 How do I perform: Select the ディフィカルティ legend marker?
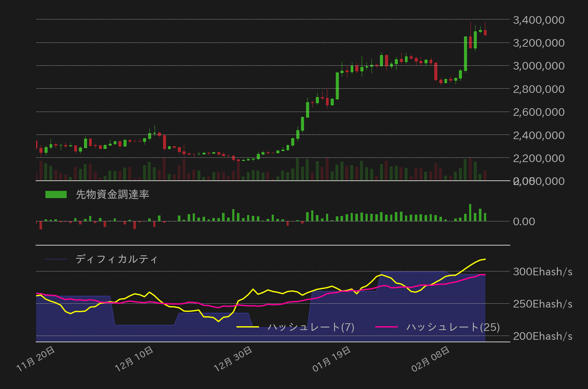click(x=56, y=259)
